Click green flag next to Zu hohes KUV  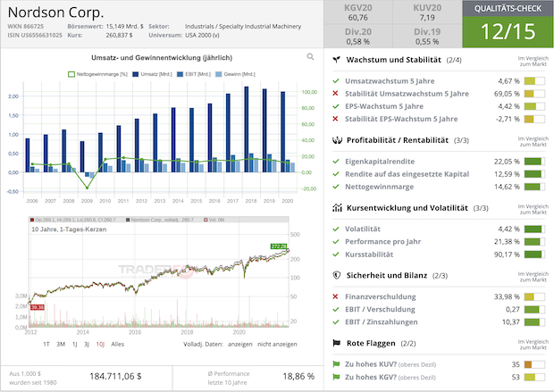point(336,364)
